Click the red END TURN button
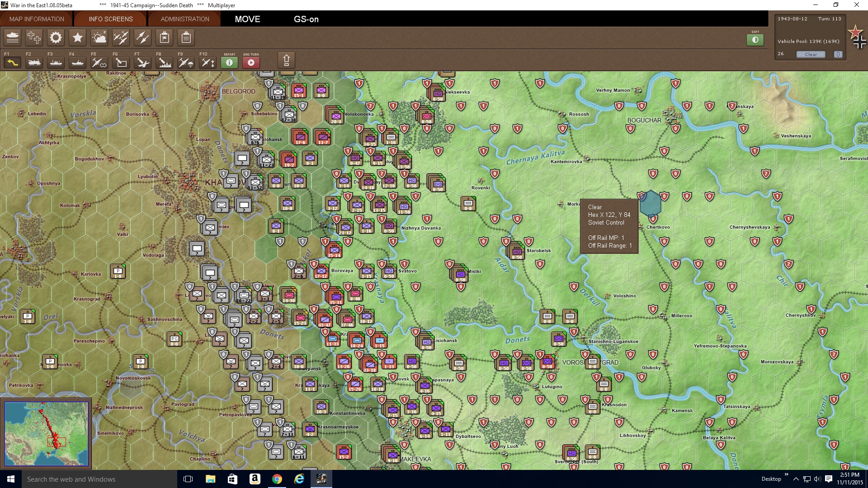The image size is (868, 488). tap(251, 62)
